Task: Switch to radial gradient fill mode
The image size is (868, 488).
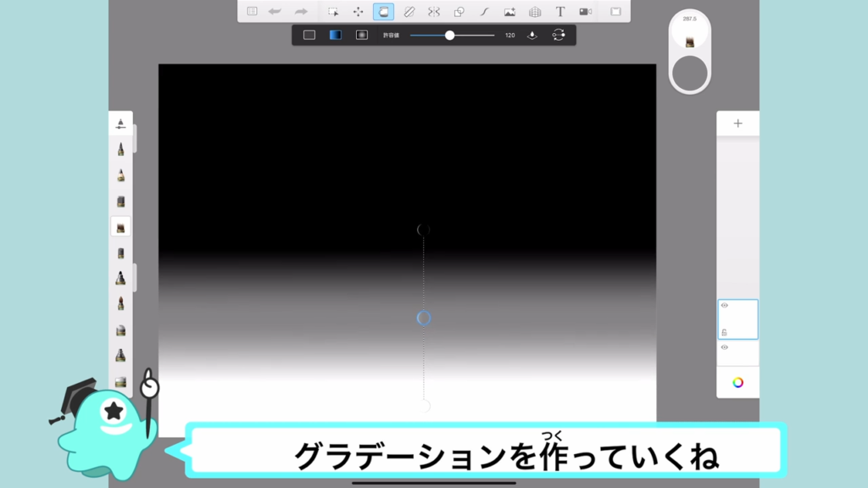Action: (361, 35)
